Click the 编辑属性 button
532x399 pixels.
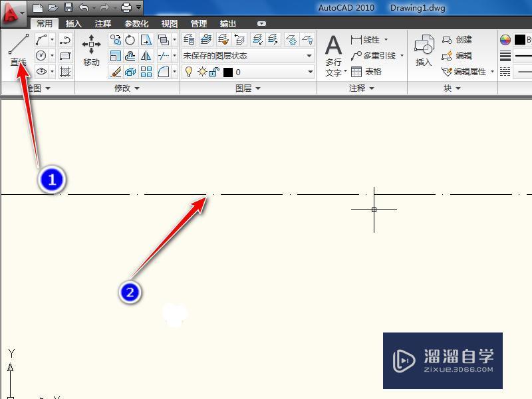[464, 72]
